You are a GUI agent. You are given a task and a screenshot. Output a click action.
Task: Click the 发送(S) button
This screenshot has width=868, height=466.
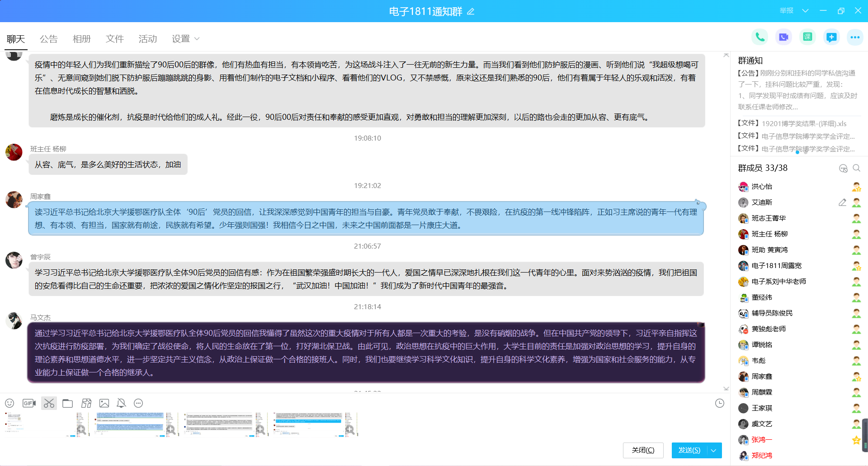[x=689, y=450]
